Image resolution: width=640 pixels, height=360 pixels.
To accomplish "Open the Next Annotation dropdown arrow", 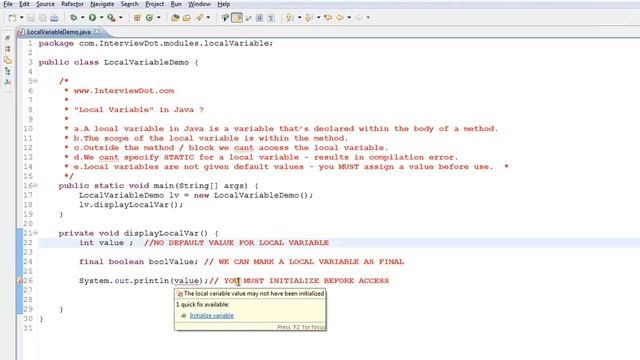I will point(299,18).
